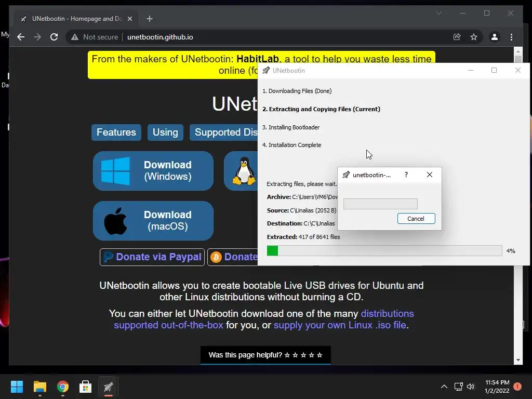Open the Chrome three-dot menu
Image resolution: width=532 pixels, height=399 pixels.
pyautogui.click(x=511, y=37)
